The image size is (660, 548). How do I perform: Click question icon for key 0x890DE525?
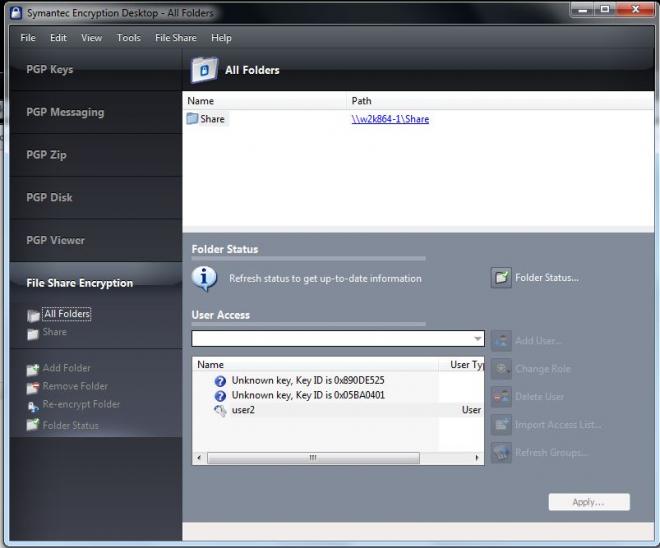[220, 381]
